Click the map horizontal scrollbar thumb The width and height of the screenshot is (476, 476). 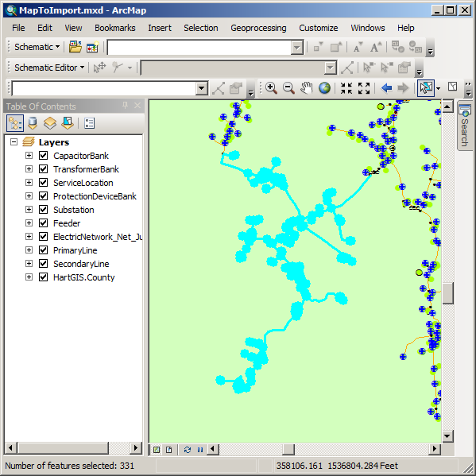[x=288, y=449]
